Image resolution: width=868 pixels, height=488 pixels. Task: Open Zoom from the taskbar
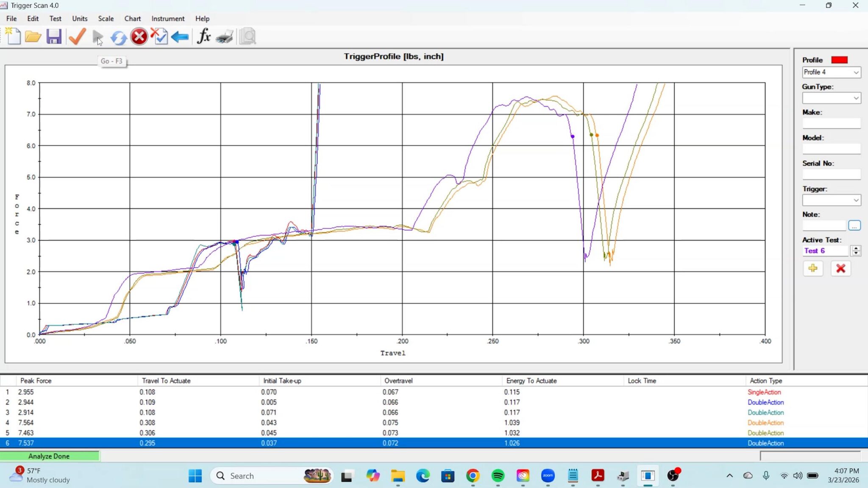[x=548, y=476]
